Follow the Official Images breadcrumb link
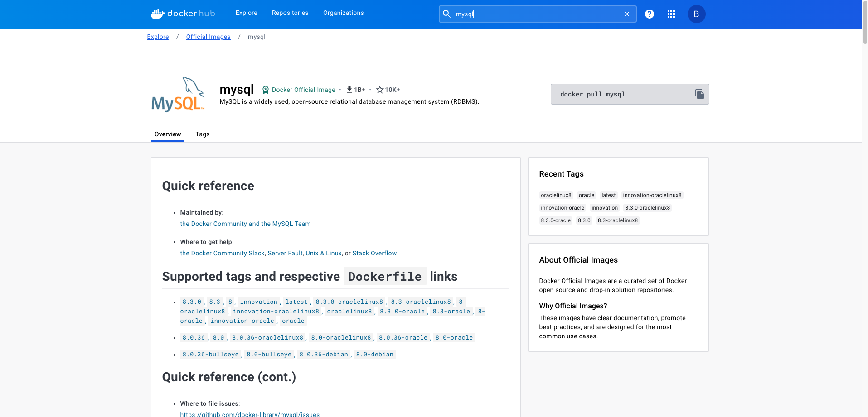Image resolution: width=868 pixels, height=417 pixels. [208, 37]
